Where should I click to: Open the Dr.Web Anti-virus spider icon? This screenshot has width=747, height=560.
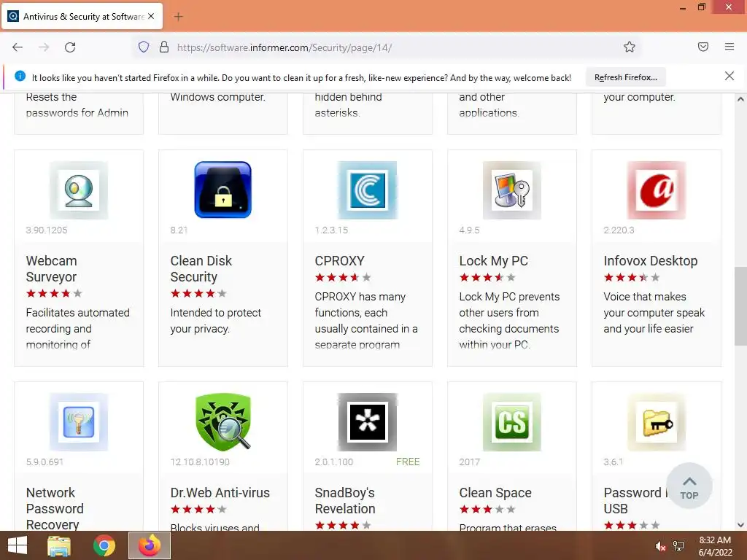223,422
